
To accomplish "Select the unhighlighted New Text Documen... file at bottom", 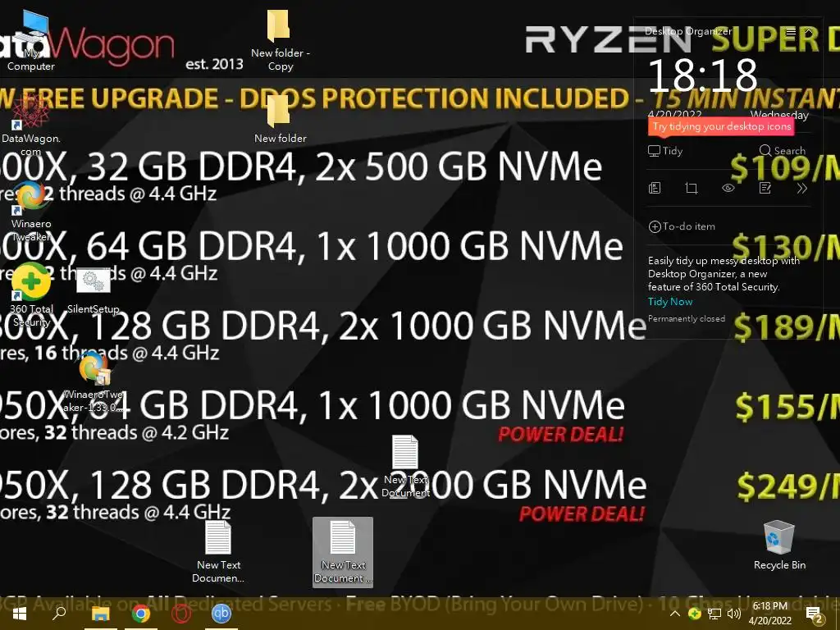I will 218,552.
